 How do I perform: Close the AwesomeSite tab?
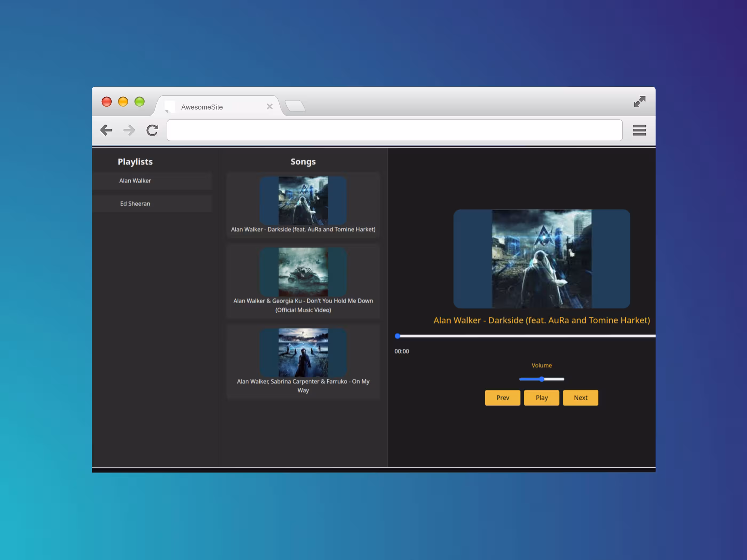pyautogui.click(x=269, y=107)
